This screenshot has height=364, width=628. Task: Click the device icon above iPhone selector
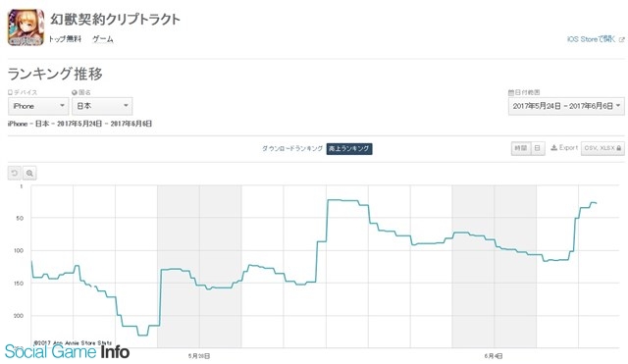point(11,92)
